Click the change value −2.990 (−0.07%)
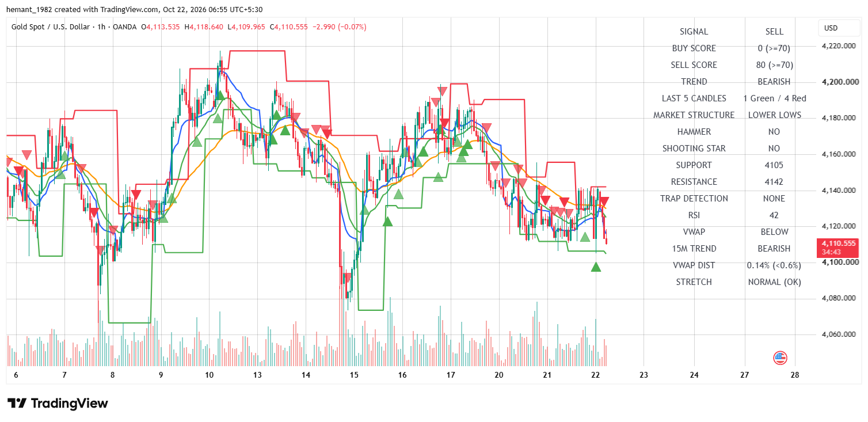868x422 pixels. coord(339,27)
